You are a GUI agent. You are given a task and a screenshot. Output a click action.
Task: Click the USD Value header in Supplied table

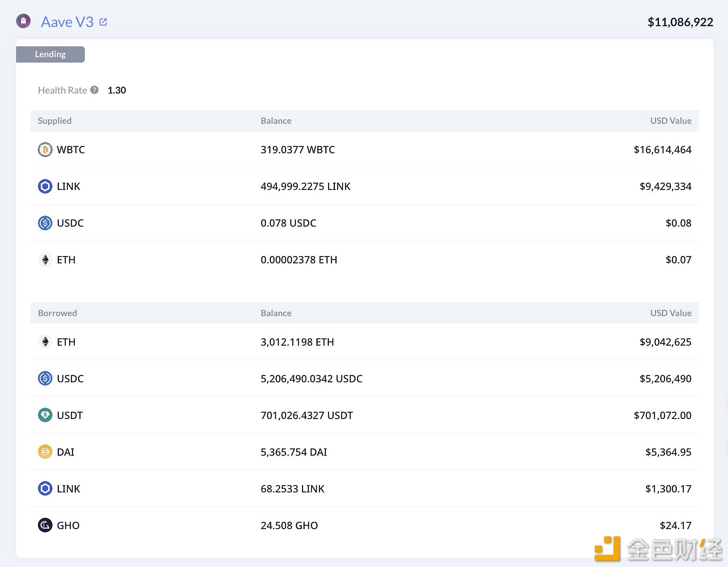[671, 121]
